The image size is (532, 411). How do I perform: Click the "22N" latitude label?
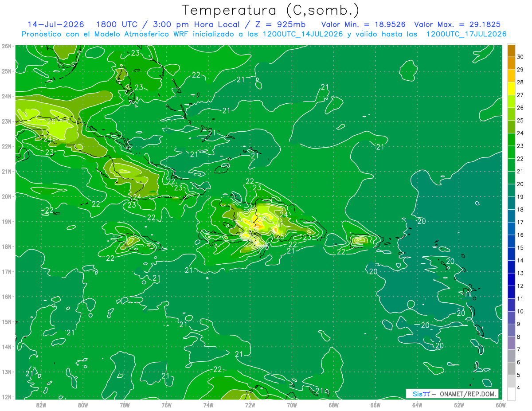(x=6, y=146)
